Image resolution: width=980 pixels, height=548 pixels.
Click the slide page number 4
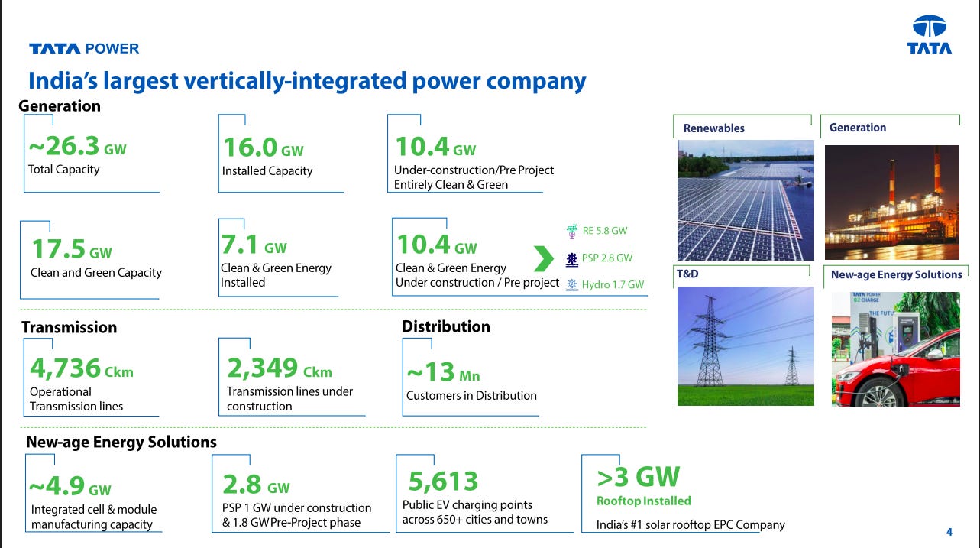[949, 533]
